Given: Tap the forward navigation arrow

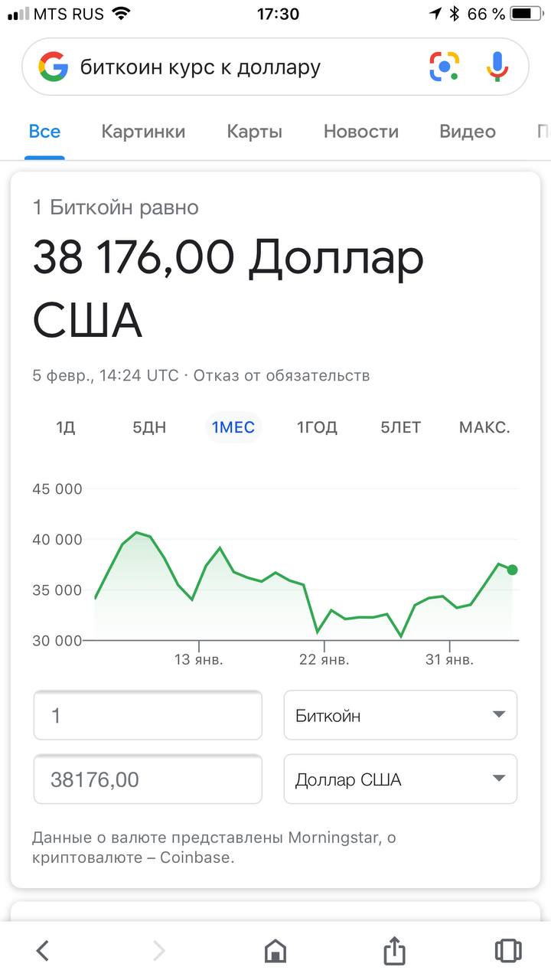Looking at the screenshot, I should coord(159,951).
